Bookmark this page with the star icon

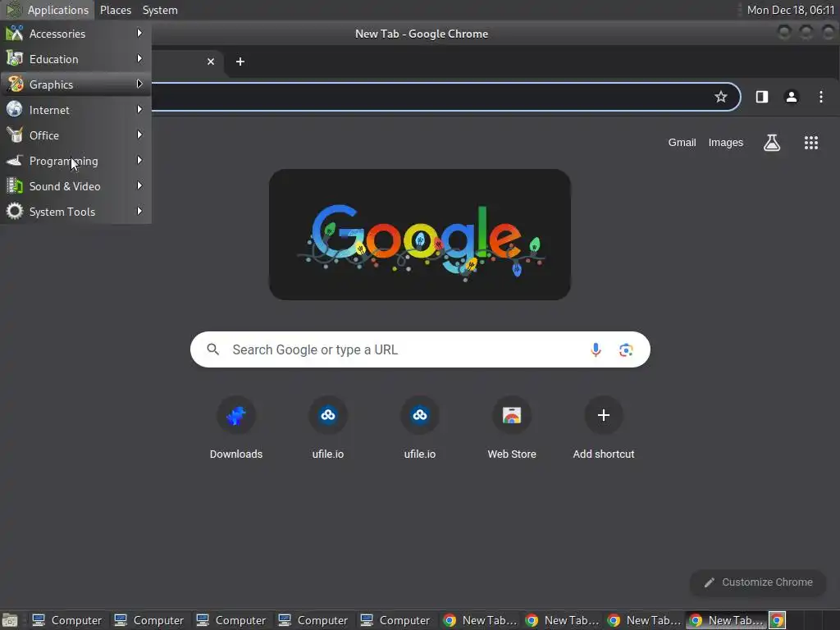720,97
